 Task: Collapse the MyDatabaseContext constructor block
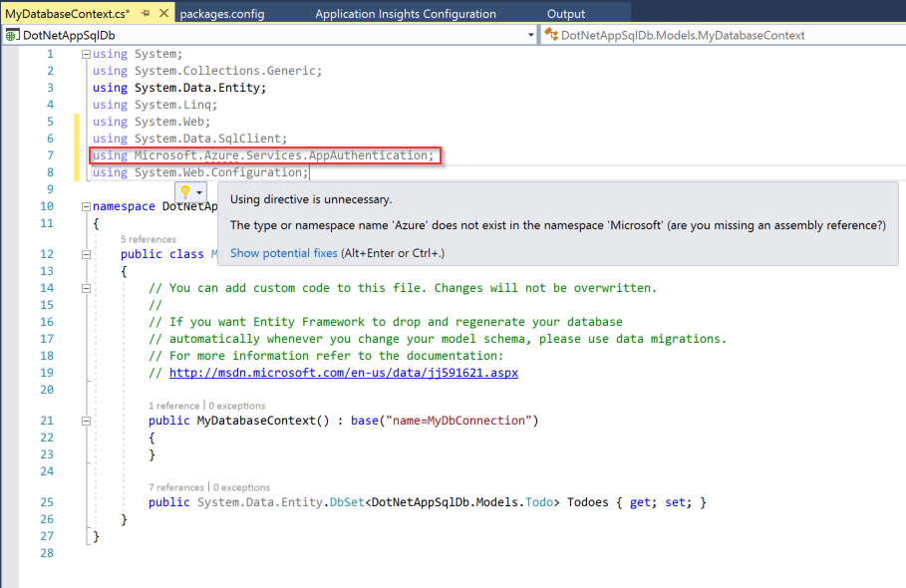86,422
